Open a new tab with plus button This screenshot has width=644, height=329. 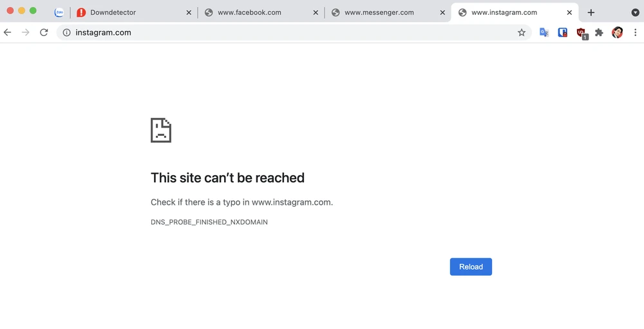[x=591, y=12]
